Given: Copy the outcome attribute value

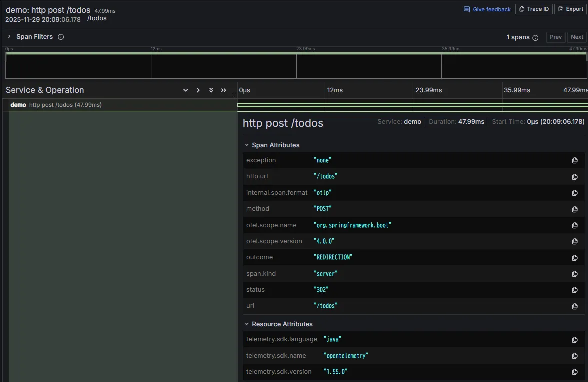Looking at the screenshot, I should point(575,258).
